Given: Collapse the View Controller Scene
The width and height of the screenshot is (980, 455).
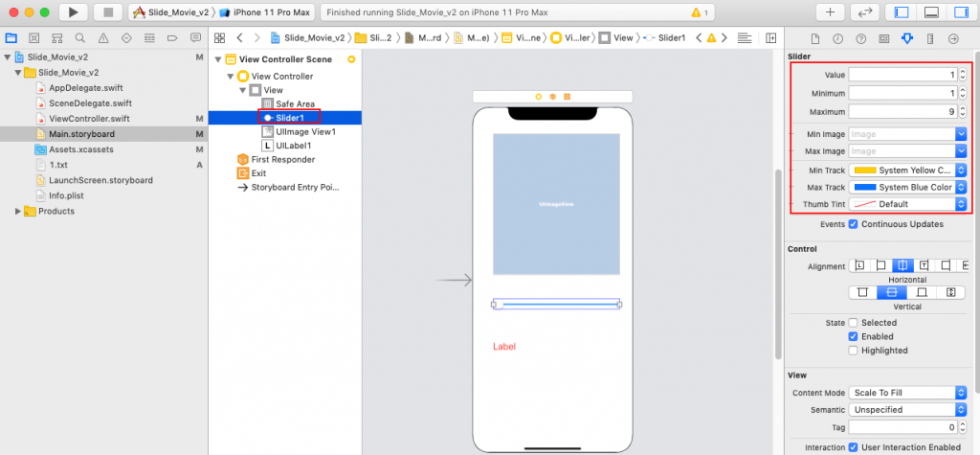Looking at the screenshot, I should pyautogui.click(x=218, y=59).
